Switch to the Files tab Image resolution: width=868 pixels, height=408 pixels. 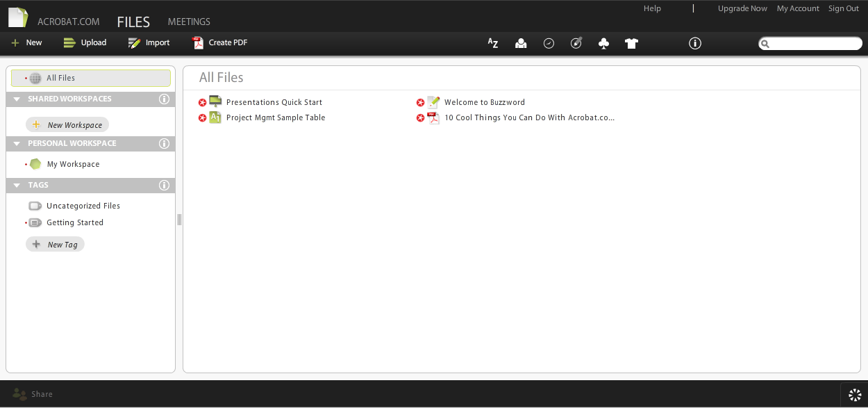click(x=133, y=22)
